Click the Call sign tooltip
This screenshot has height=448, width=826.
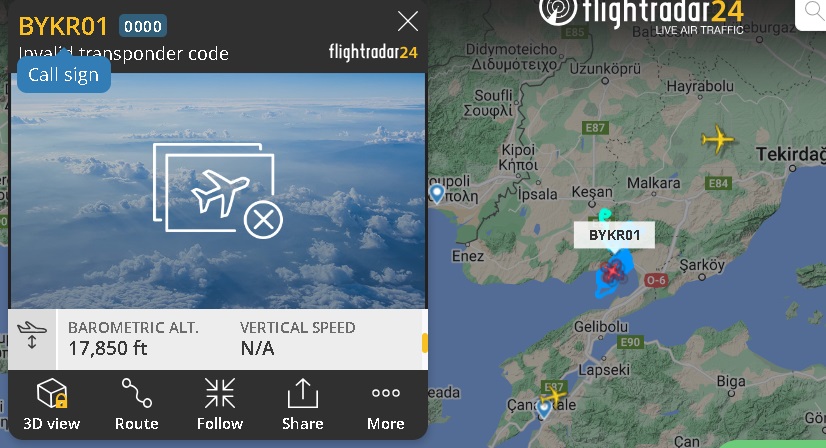[64, 74]
